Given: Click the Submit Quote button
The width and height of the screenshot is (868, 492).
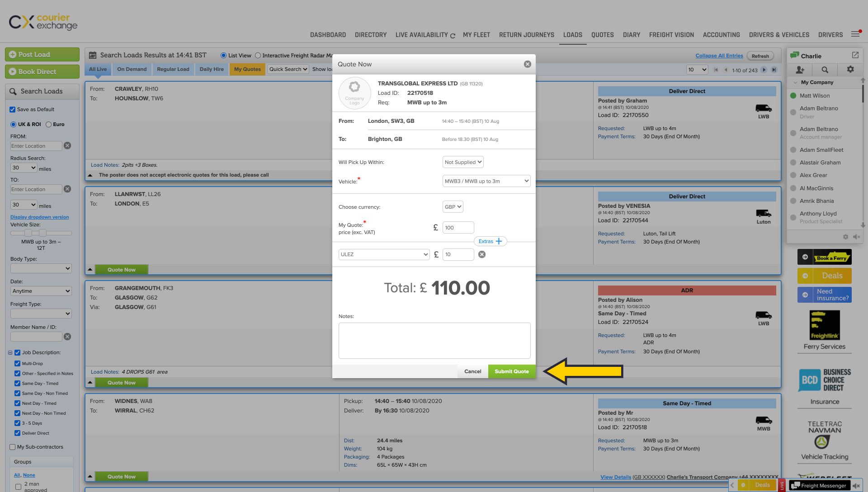Looking at the screenshot, I should (511, 371).
